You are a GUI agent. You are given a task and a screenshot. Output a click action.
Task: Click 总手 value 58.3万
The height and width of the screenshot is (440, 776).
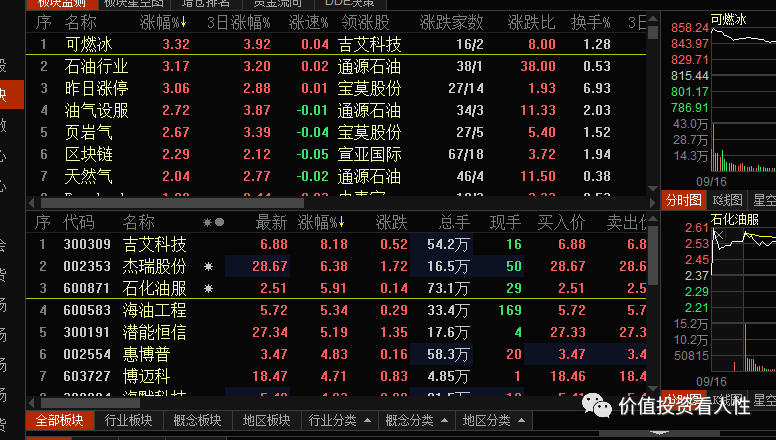point(448,354)
